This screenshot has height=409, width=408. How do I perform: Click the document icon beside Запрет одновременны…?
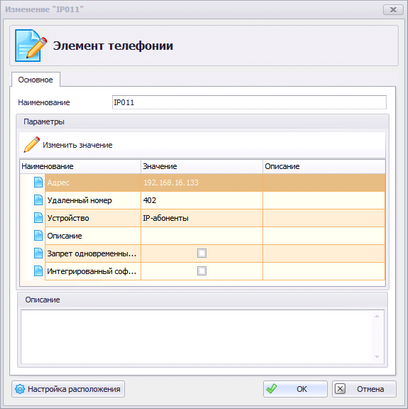point(38,253)
